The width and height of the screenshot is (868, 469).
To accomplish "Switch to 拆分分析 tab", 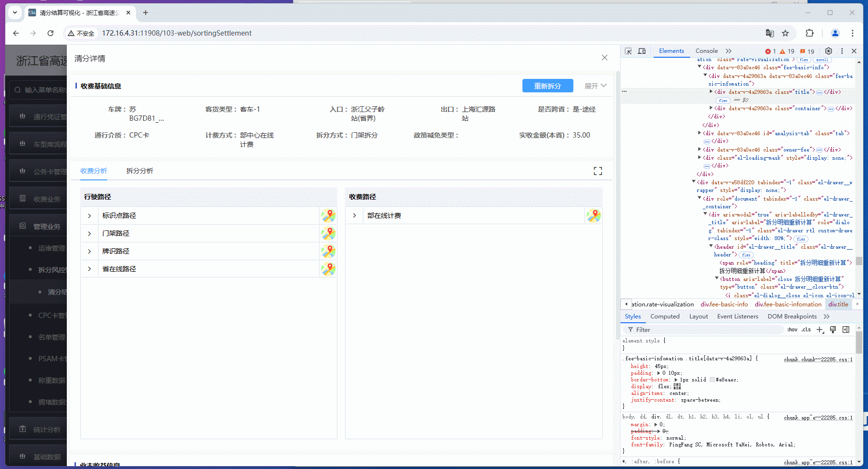I will tap(140, 171).
